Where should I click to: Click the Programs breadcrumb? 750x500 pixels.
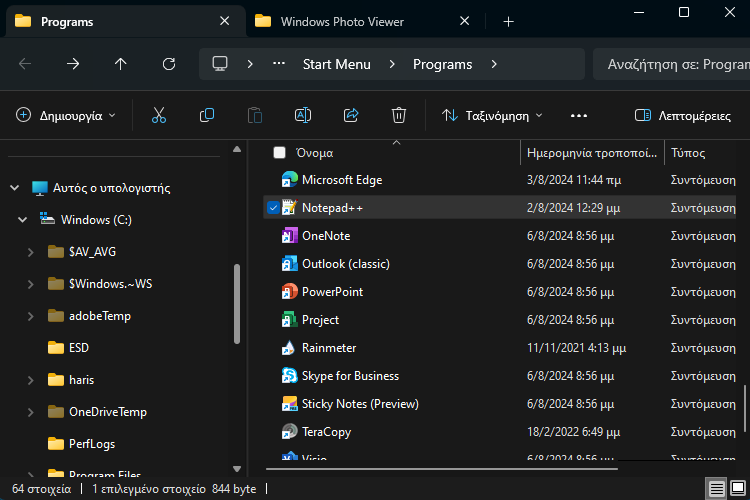pyautogui.click(x=442, y=64)
